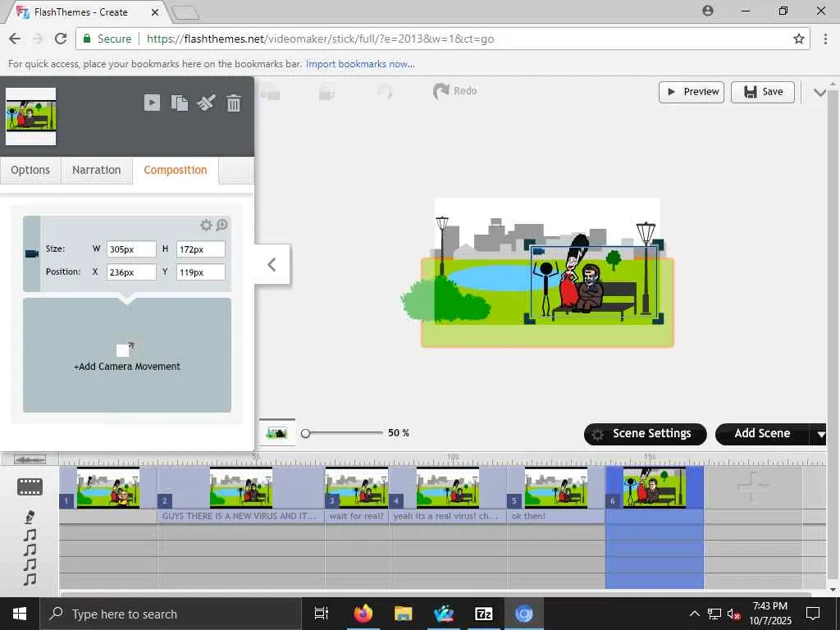
Task: Open camera settings gear icon
Action: (x=206, y=225)
